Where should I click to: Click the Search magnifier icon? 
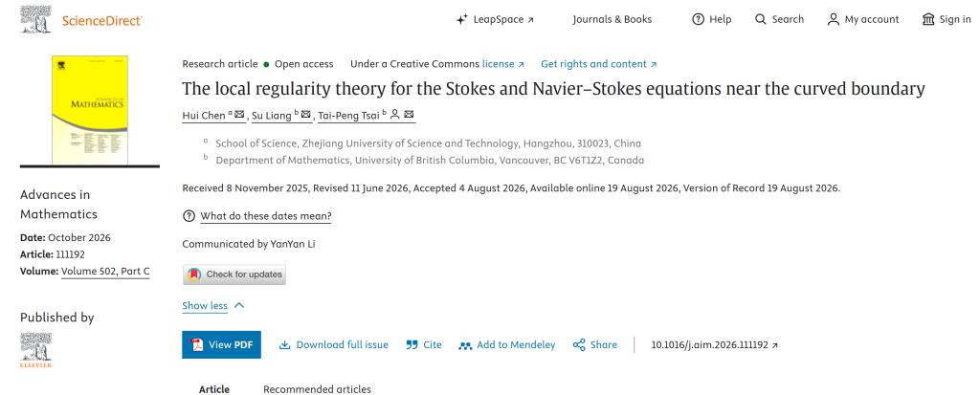[760, 19]
